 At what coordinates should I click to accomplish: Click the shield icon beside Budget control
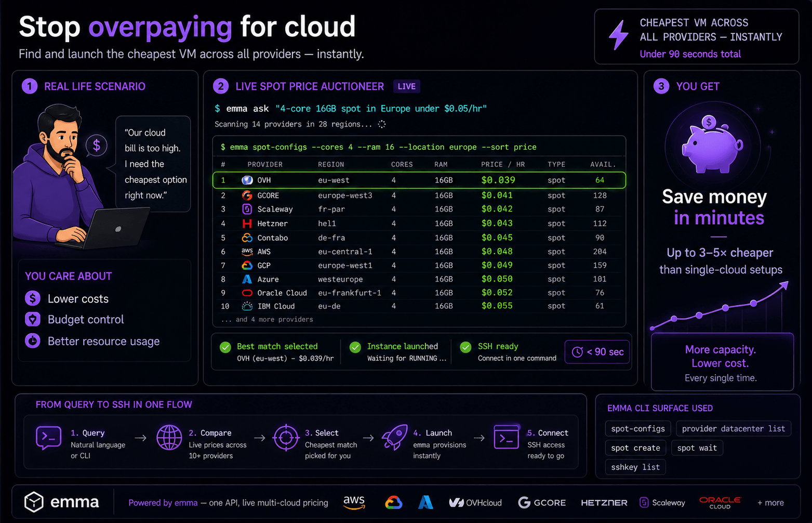33,319
